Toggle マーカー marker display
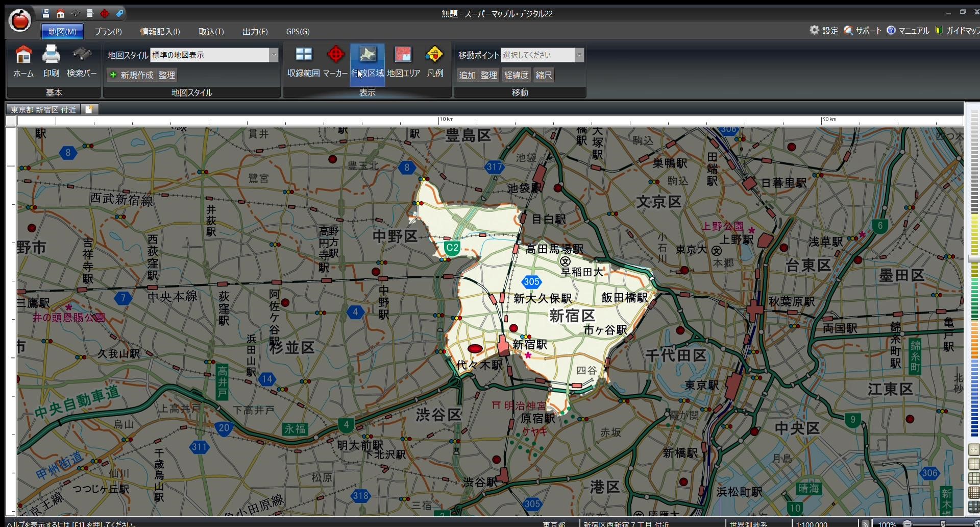 [x=335, y=62]
